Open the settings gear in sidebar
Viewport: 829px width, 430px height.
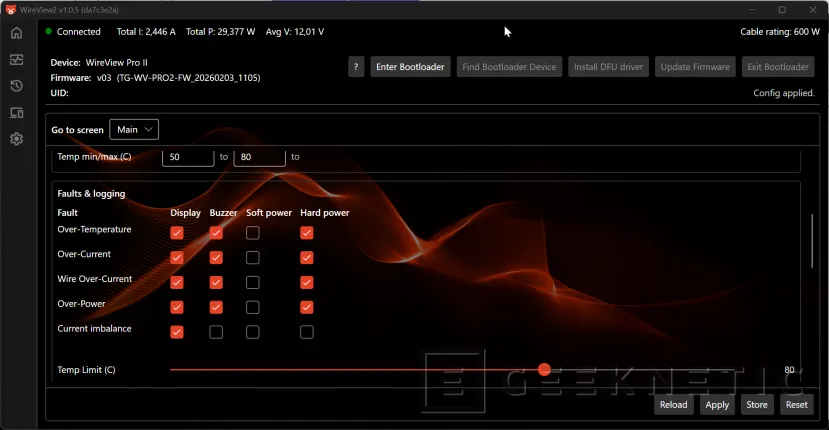(x=16, y=139)
